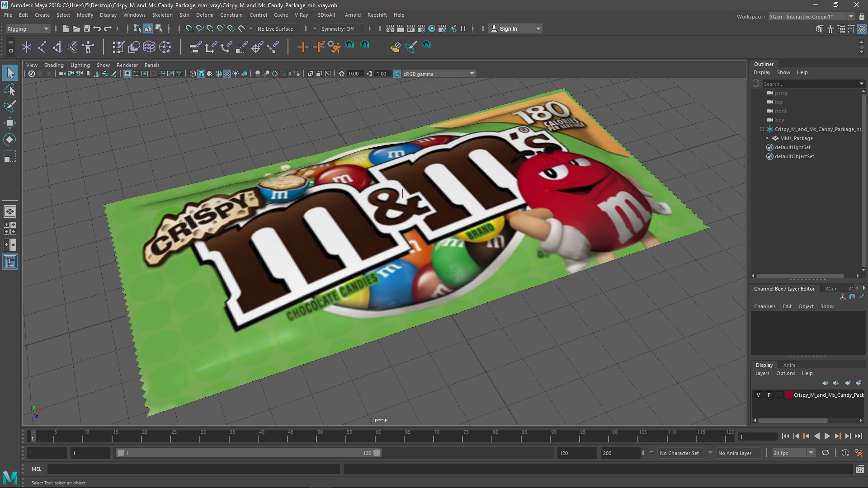Open character controls running-man icon on the range slider
868x488 pixels.
859,453
